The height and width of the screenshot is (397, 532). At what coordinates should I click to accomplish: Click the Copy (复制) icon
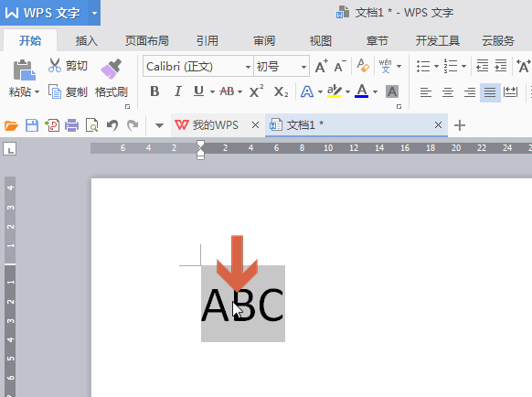click(x=54, y=91)
